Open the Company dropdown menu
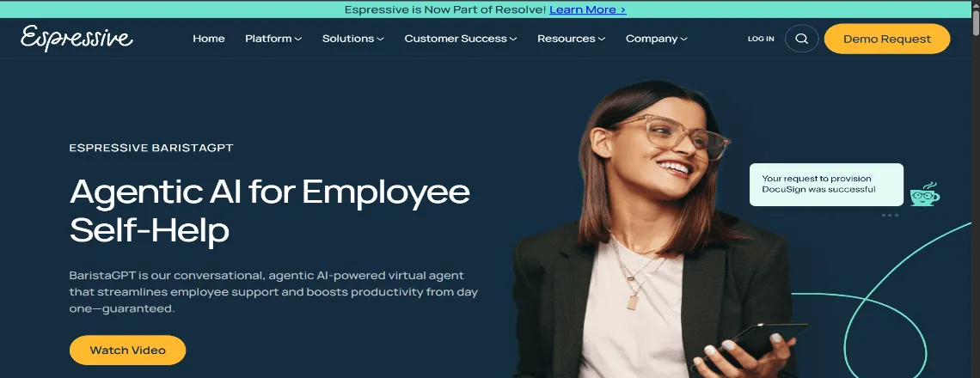The image size is (980, 378). (656, 39)
